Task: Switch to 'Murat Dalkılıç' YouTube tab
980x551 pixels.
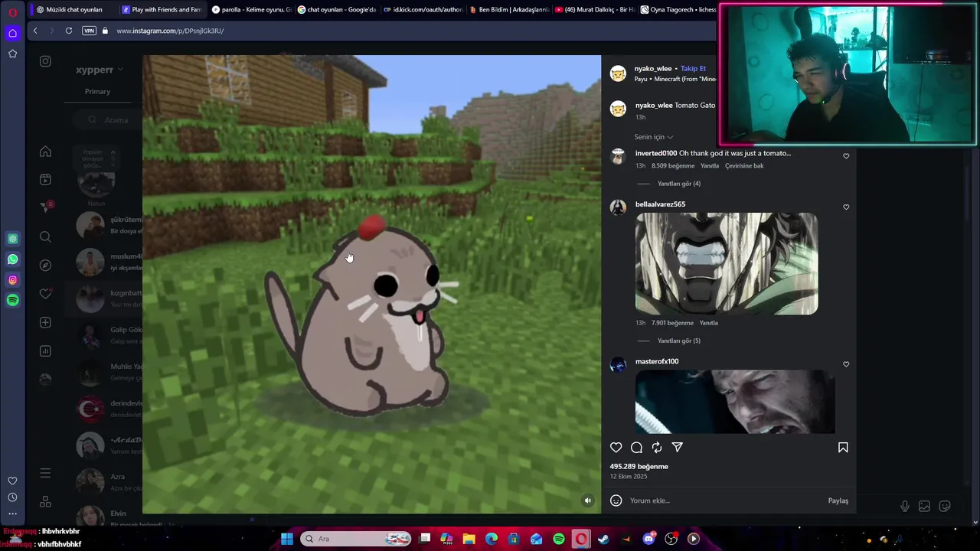Action: pos(594,10)
